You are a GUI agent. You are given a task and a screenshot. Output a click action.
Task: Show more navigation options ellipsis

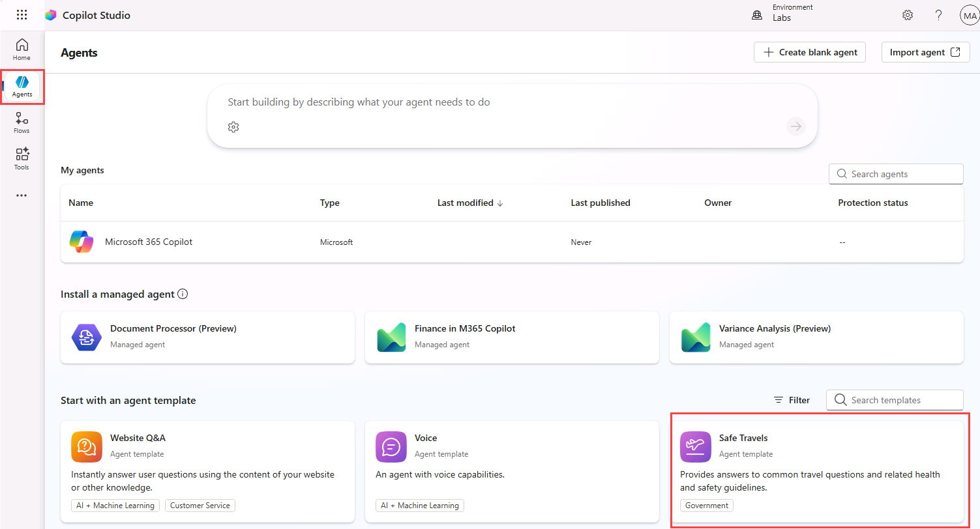click(22, 195)
